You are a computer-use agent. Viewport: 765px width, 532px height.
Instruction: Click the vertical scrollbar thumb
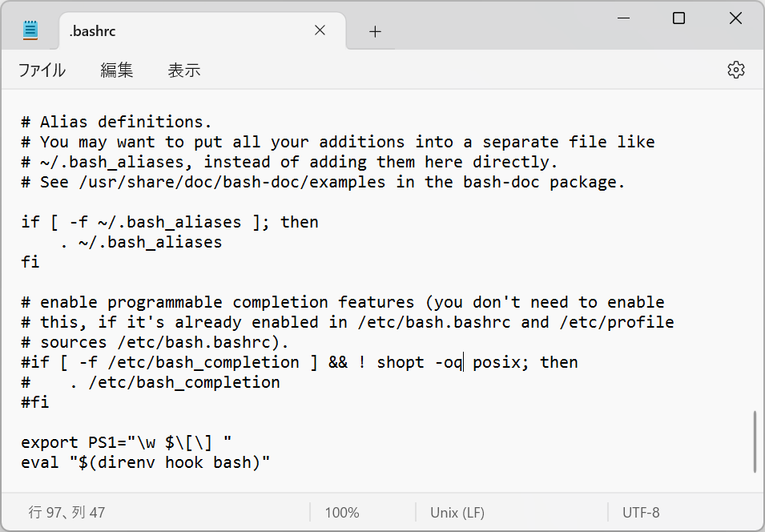754,441
